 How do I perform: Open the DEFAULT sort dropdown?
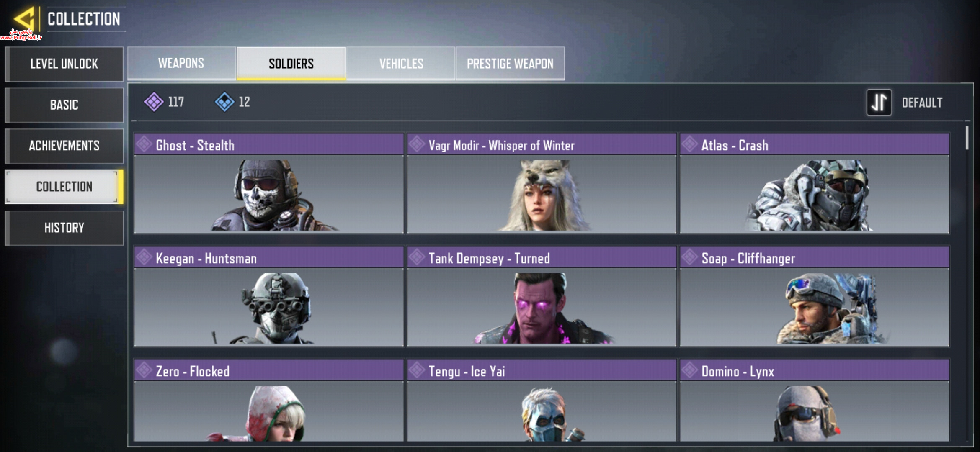point(922,103)
